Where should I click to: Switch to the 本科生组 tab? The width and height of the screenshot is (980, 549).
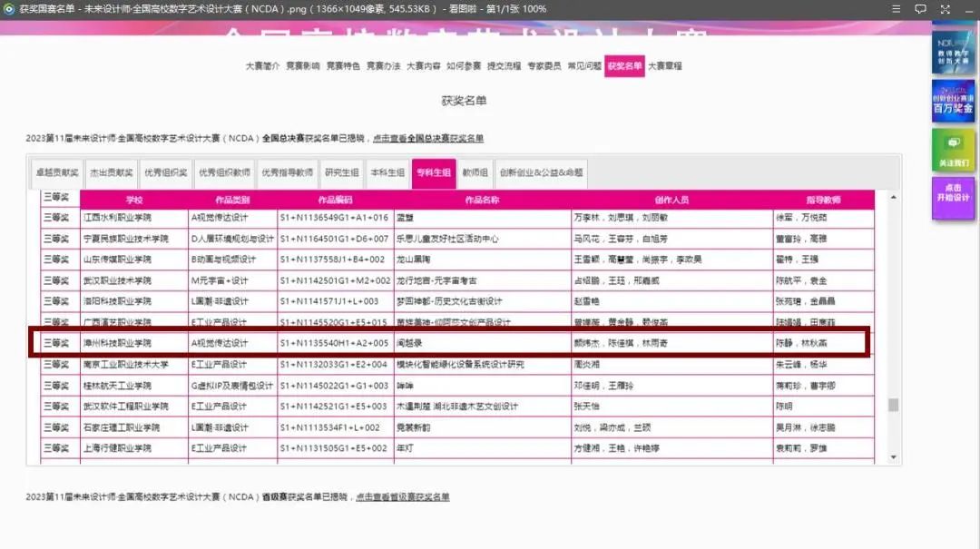tap(387, 172)
